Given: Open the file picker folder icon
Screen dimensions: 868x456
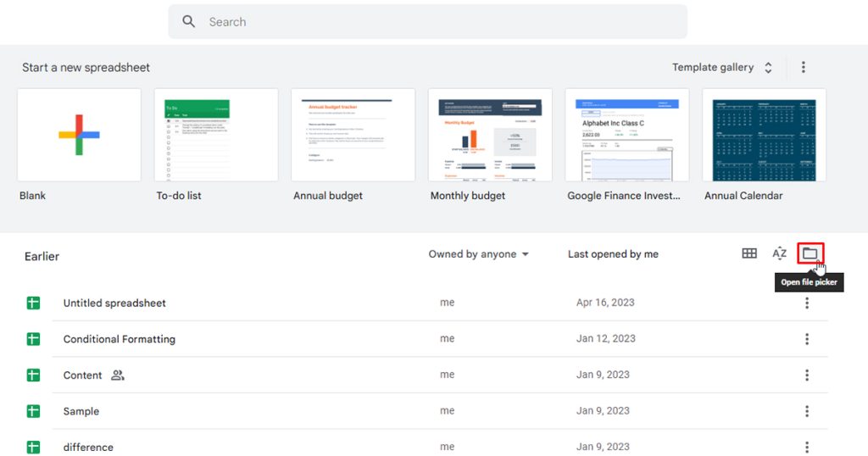Looking at the screenshot, I should 810,253.
